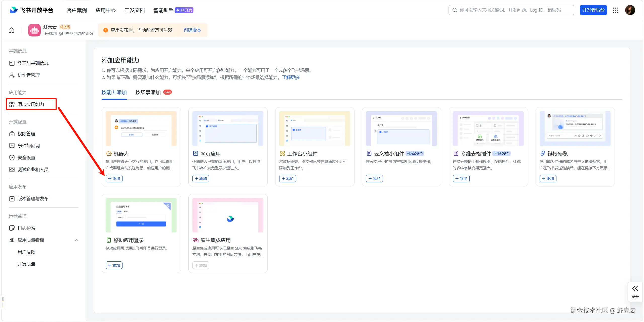This screenshot has width=644, height=322.
Task: Open 协作者管理 in the sidebar
Action: click(x=28, y=75)
